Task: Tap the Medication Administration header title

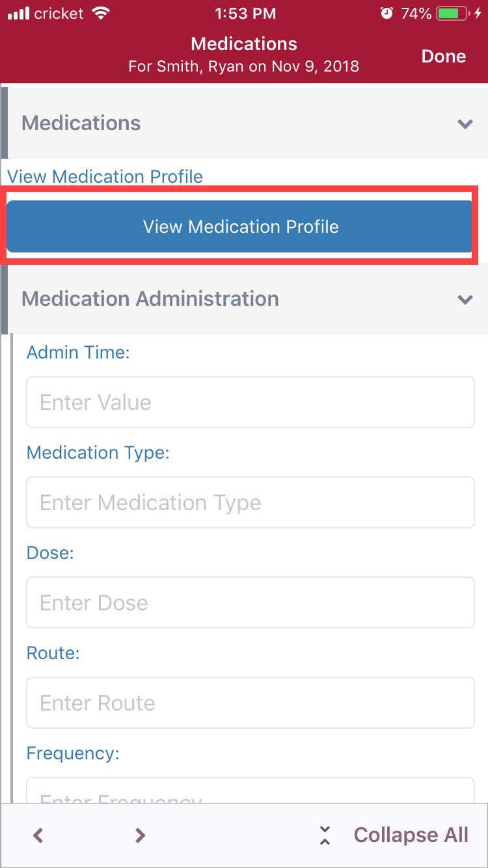Action: coord(150,299)
